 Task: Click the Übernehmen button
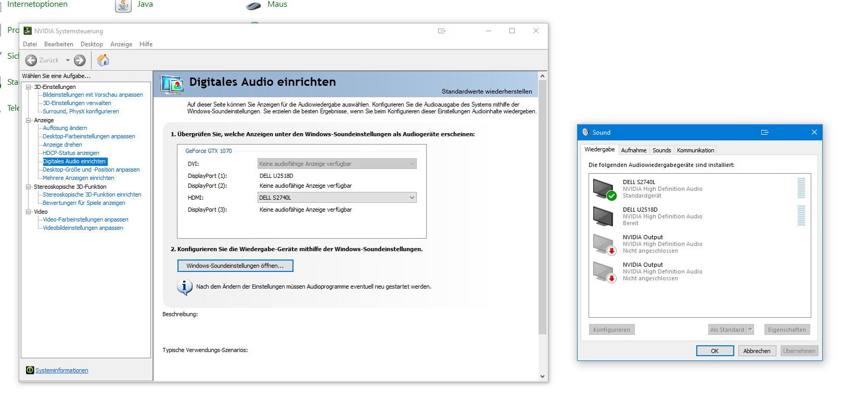[x=799, y=351]
